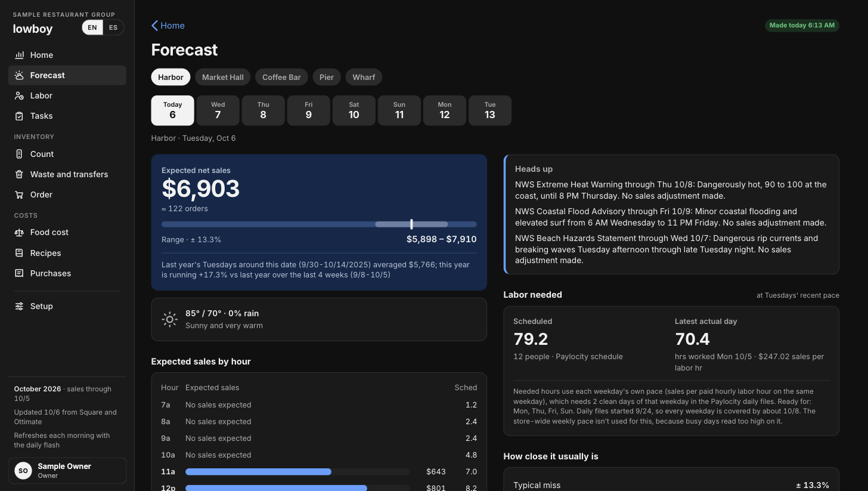Image resolution: width=868 pixels, height=491 pixels.
Task: Choose the Sat 10 day button
Action: click(x=354, y=110)
